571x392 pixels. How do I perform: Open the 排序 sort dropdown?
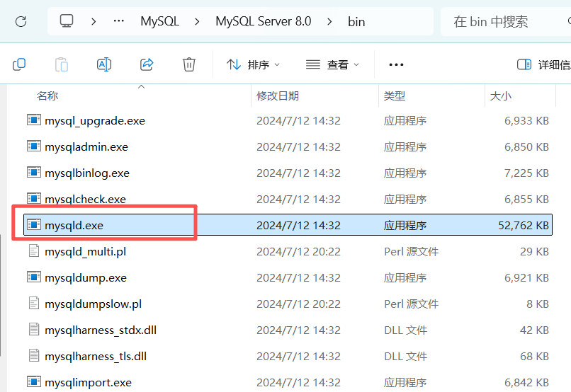pyautogui.click(x=253, y=64)
